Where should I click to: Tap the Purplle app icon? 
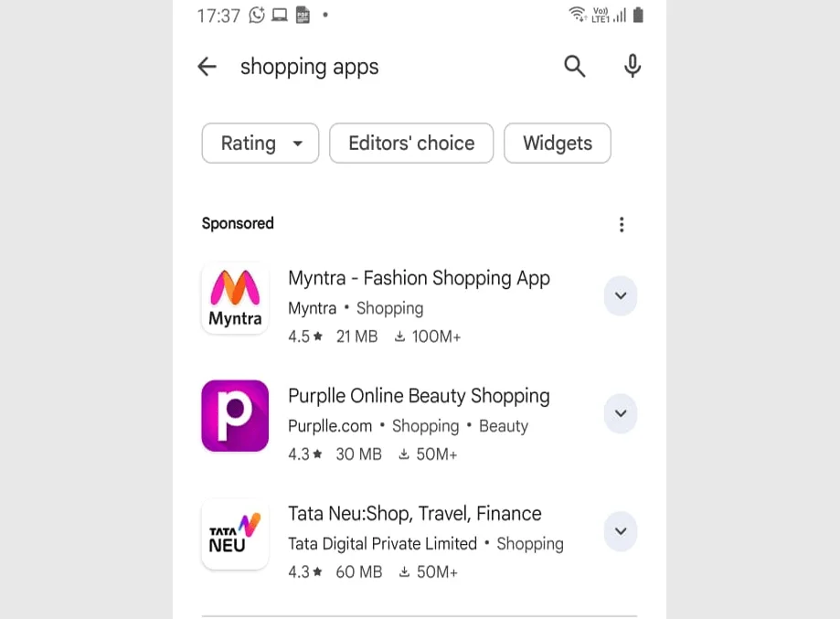(x=235, y=415)
